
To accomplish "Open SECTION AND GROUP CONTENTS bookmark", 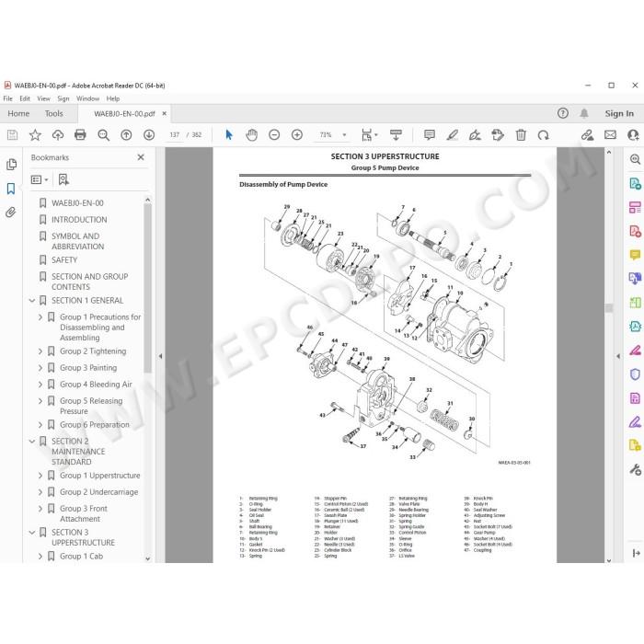I will (x=90, y=282).
